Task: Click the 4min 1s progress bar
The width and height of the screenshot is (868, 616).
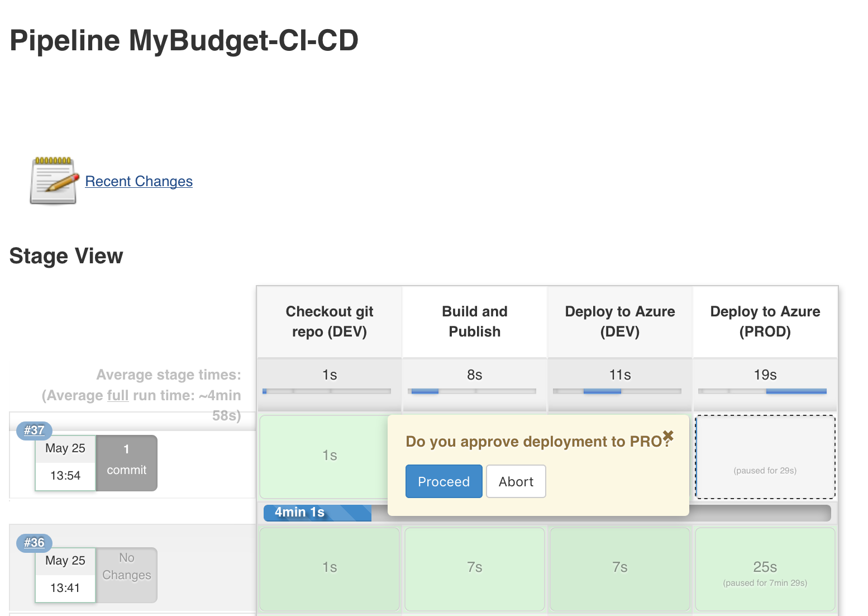Action: [317, 513]
